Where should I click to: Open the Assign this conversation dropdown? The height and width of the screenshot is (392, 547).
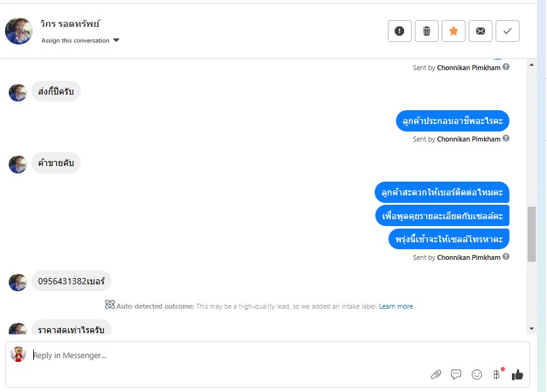(x=80, y=41)
